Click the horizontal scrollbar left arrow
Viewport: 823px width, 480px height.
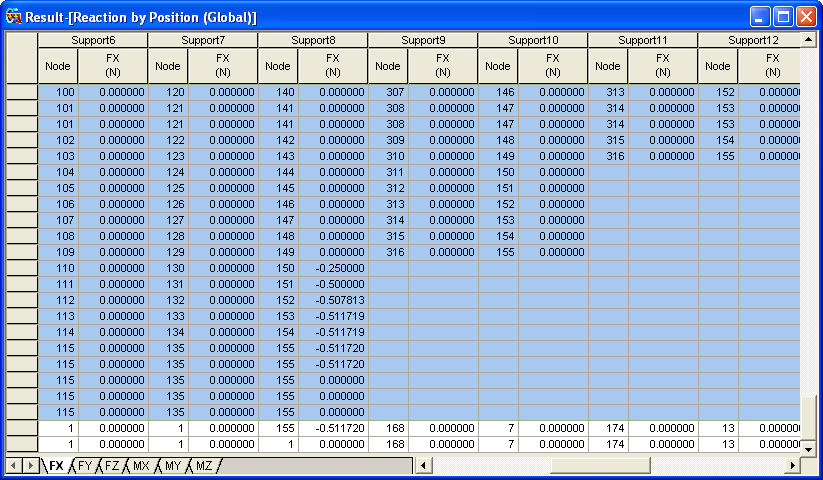(423, 466)
